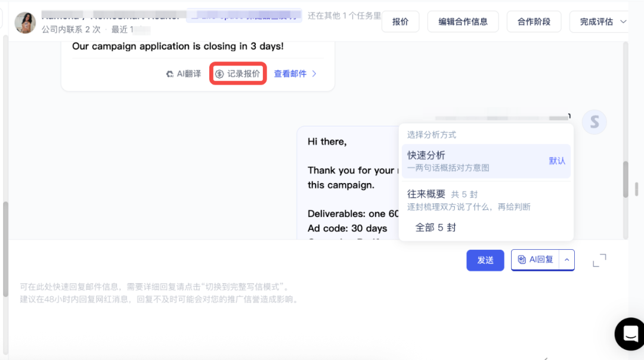Open 编辑合作信息 editor

point(463,22)
